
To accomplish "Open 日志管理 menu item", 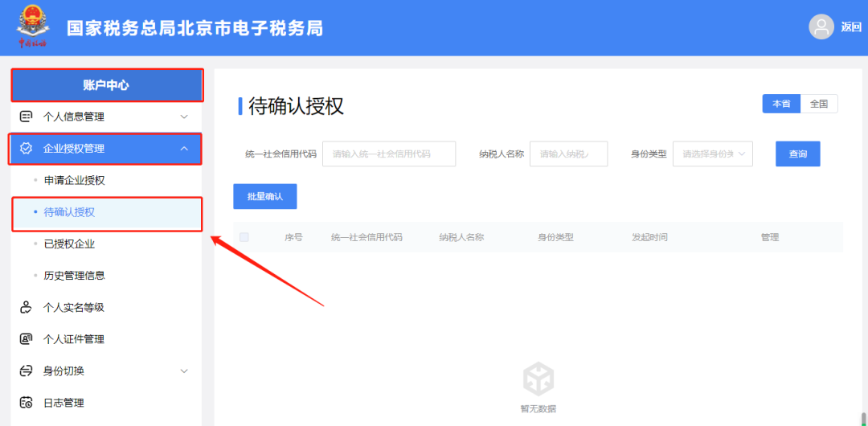I will click(107, 403).
